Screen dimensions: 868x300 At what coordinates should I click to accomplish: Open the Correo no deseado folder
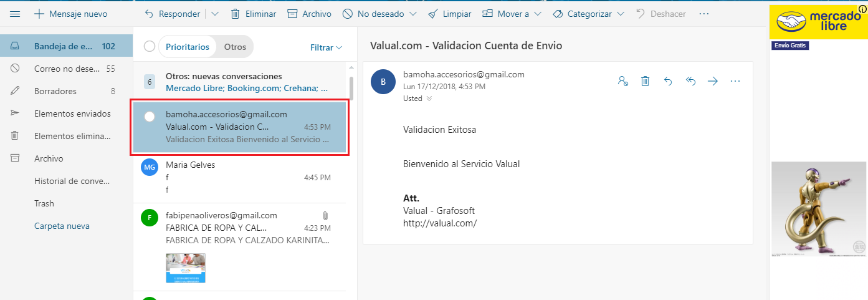pyautogui.click(x=66, y=69)
